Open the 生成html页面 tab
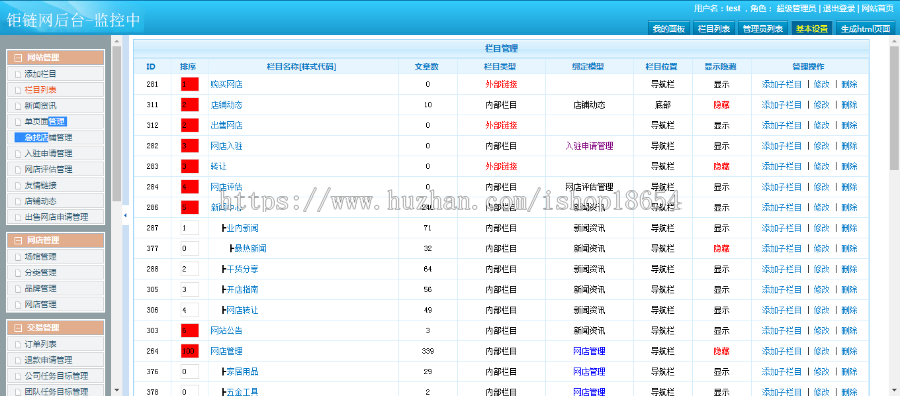Image resolution: width=900 pixels, height=396 pixels. [x=866, y=29]
